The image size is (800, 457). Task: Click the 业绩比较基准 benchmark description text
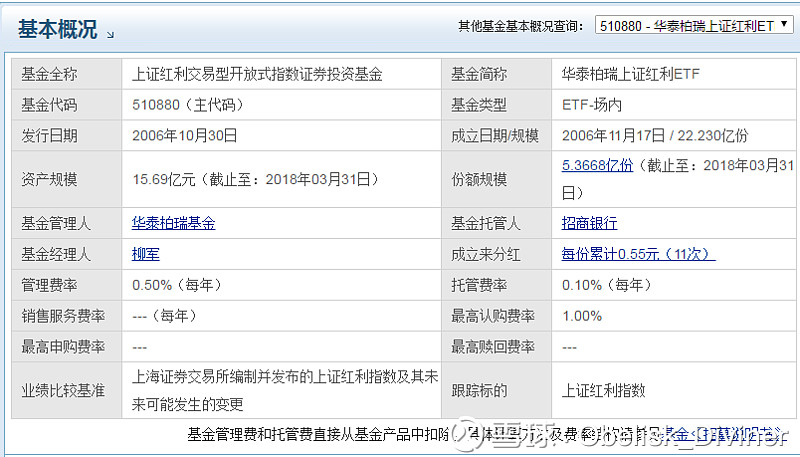[285, 390]
